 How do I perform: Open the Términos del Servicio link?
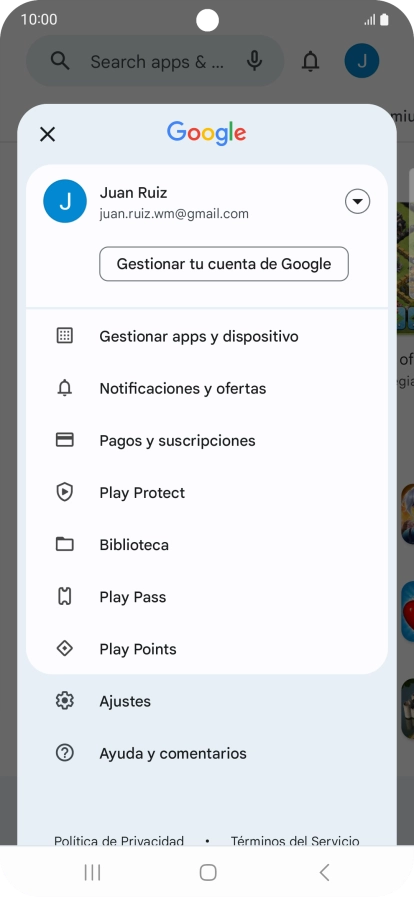pos(295,840)
